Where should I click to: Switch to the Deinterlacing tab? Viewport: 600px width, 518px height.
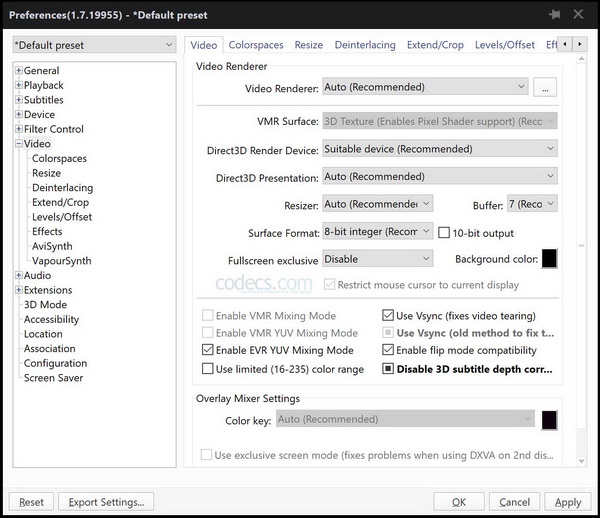(364, 45)
